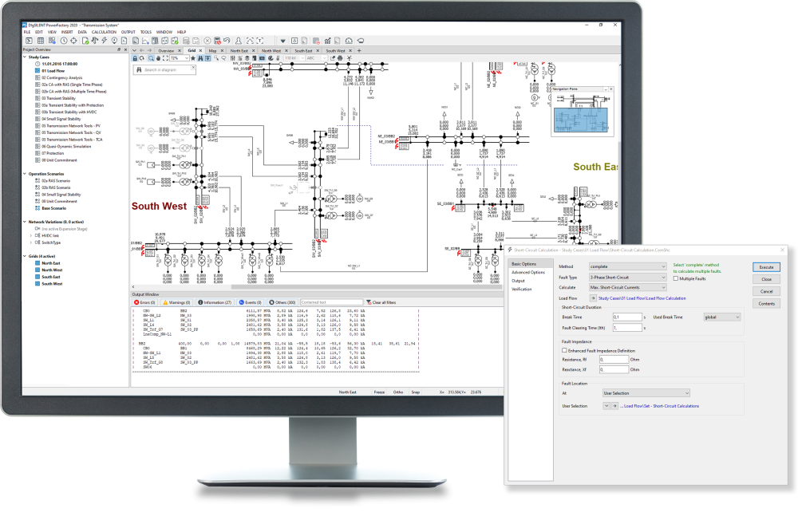Screen dimensions: 798x532
Task: Click the Cancel button
Action: 766,291
